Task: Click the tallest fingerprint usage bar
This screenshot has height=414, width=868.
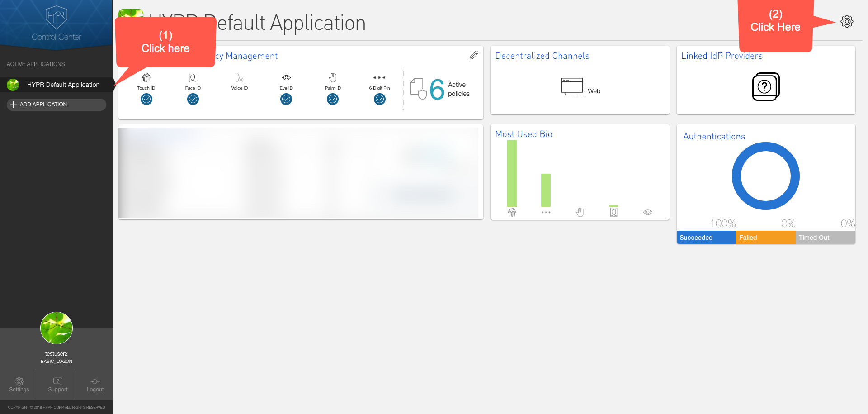Action: tap(512, 173)
